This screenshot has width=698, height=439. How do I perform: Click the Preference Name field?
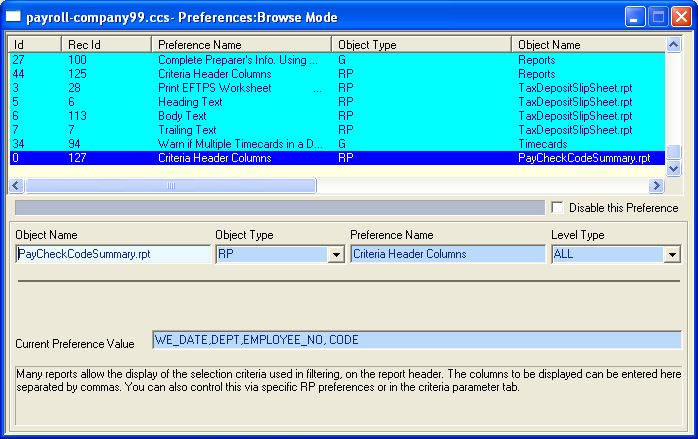pos(433,254)
